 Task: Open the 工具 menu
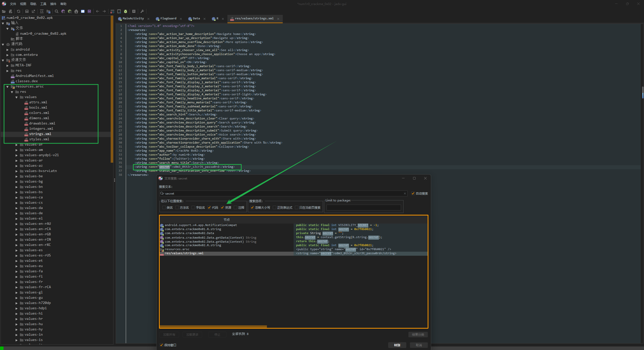(x=43, y=4)
